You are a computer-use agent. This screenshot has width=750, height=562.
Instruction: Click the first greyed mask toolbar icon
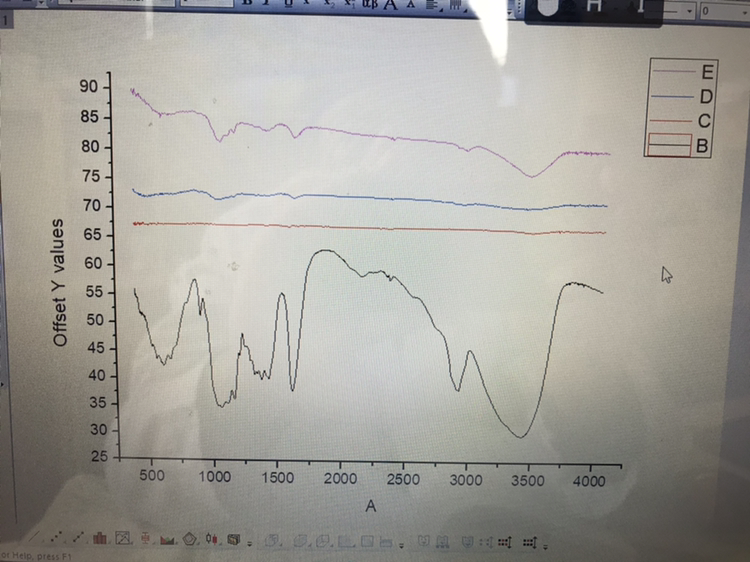pyautogui.click(x=423, y=541)
